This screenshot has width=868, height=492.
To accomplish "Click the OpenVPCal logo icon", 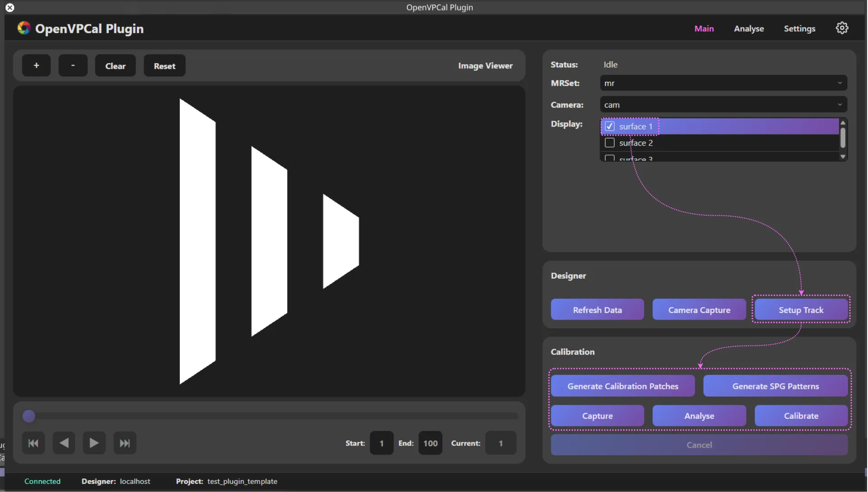I will tap(24, 28).
